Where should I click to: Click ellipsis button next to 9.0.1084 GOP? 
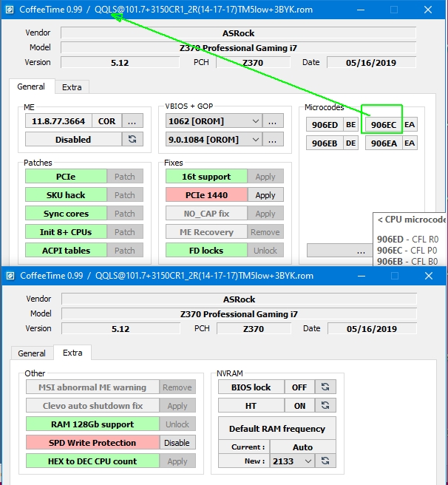click(x=273, y=140)
